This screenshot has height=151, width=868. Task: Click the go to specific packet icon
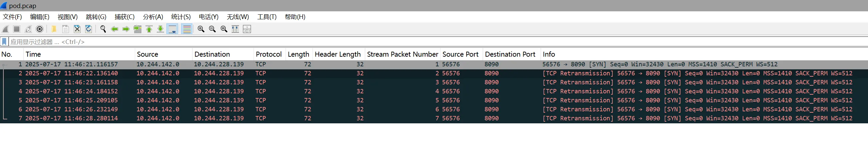(x=137, y=29)
